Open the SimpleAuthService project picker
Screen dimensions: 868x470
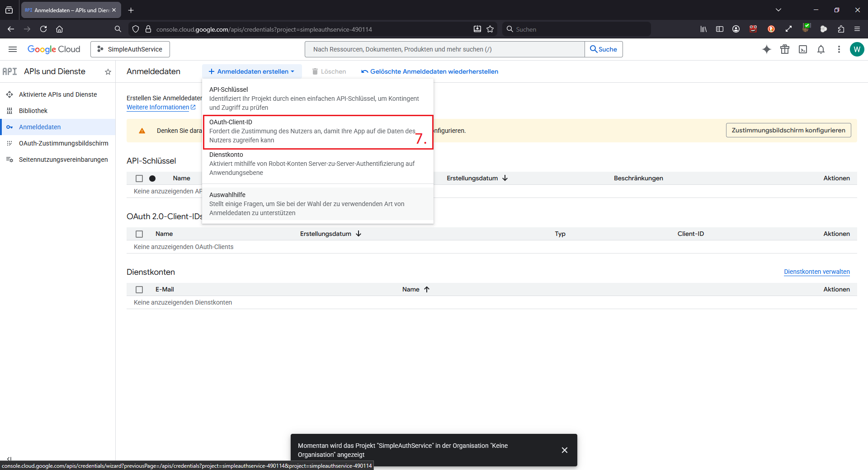pyautogui.click(x=130, y=49)
